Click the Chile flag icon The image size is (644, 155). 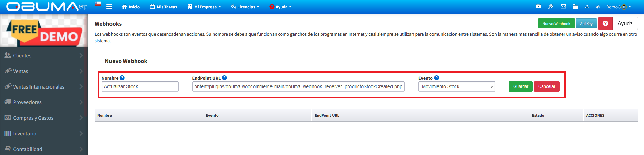98,4
